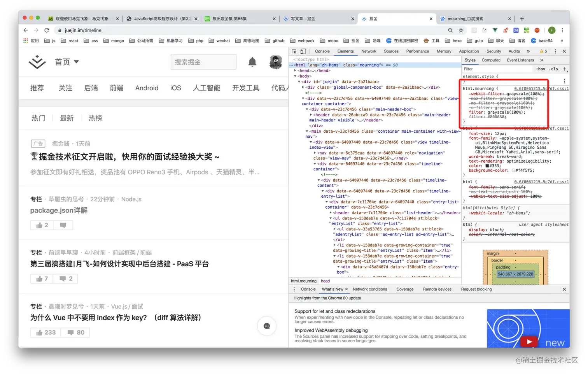Image resolution: width=588 pixels, height=374 pixels.
Task: Collapse the div id juejin node
Action: pos(299,82)
